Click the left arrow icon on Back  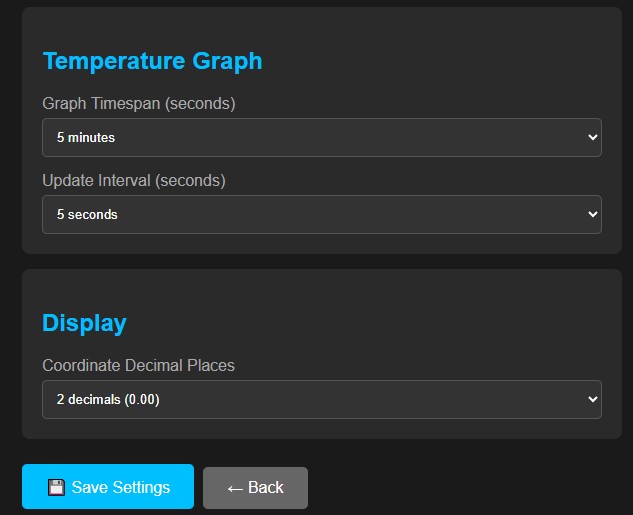coord(235,488)
